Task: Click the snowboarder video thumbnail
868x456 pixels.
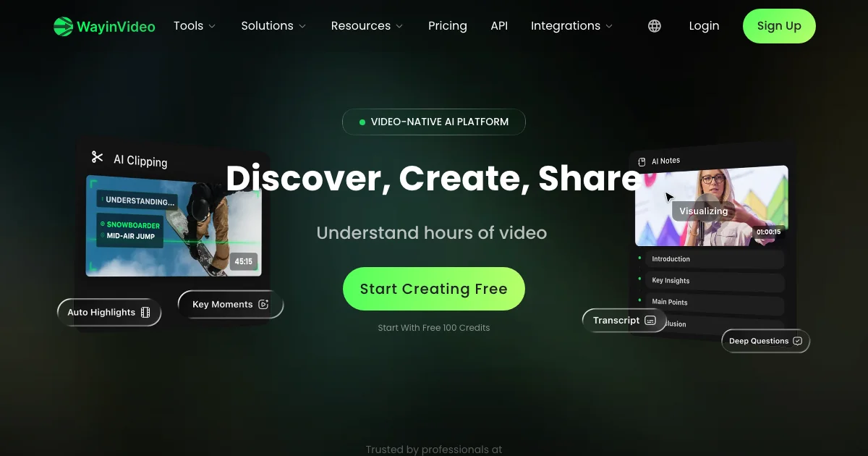Action: click(174, 226)
